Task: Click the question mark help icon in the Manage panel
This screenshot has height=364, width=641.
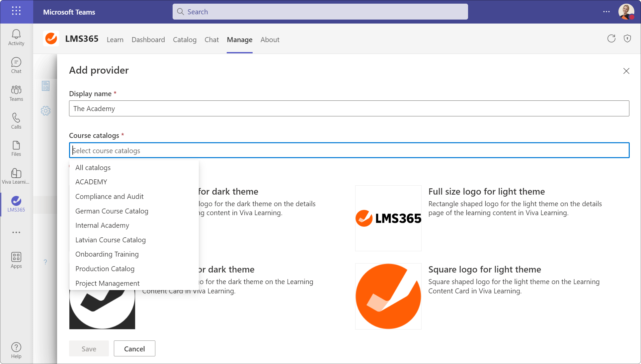Action: coord(45,262)
